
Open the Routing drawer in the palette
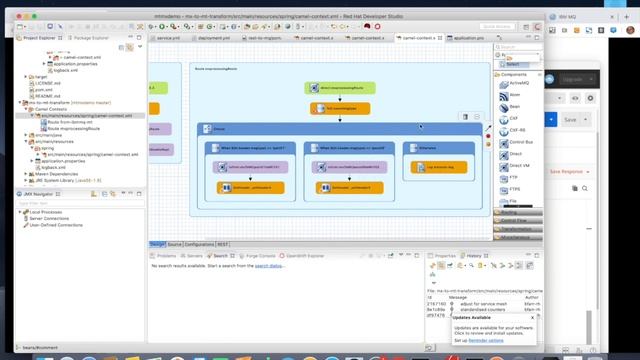(518, 213)
